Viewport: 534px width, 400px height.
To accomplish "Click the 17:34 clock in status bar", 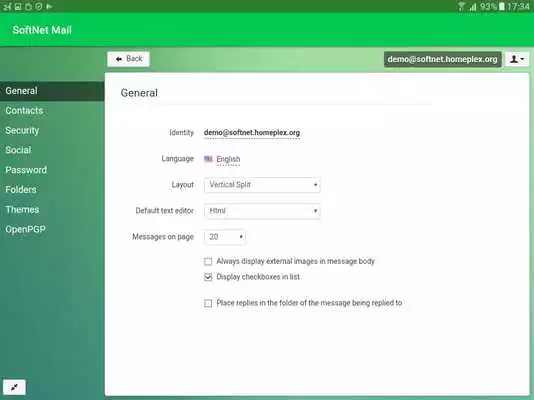I will coord(518,6).
